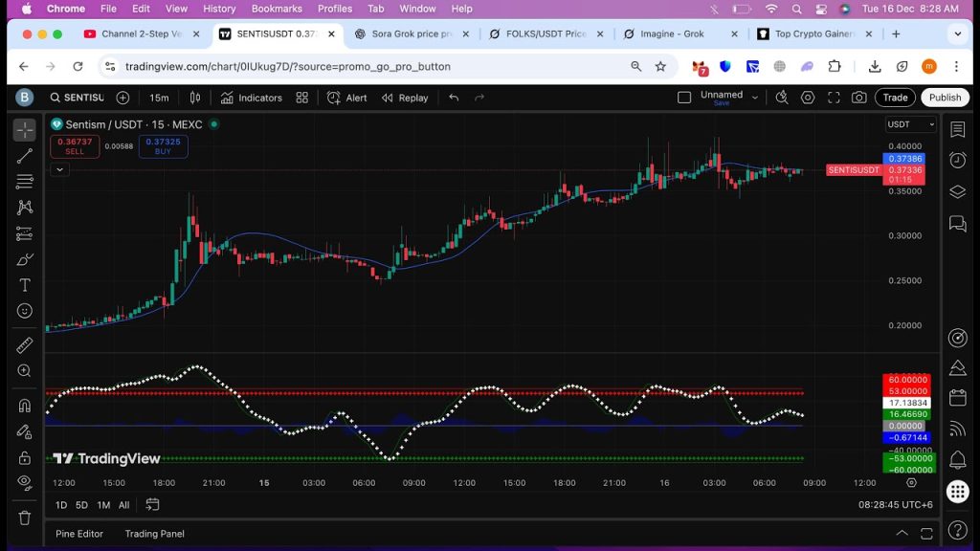Open the candlestick chart type selector

[x=195, y=98]
